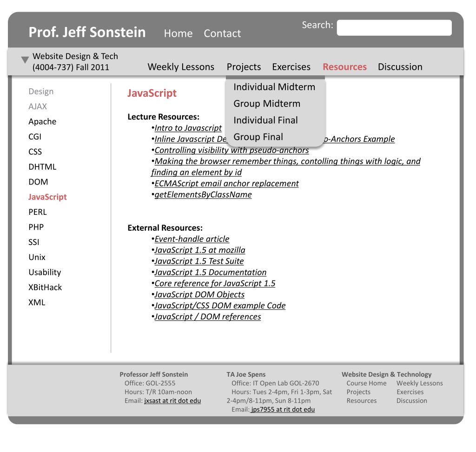Select Usability in the sidebar
Screen dimensions: 476x452
point(45,273)
